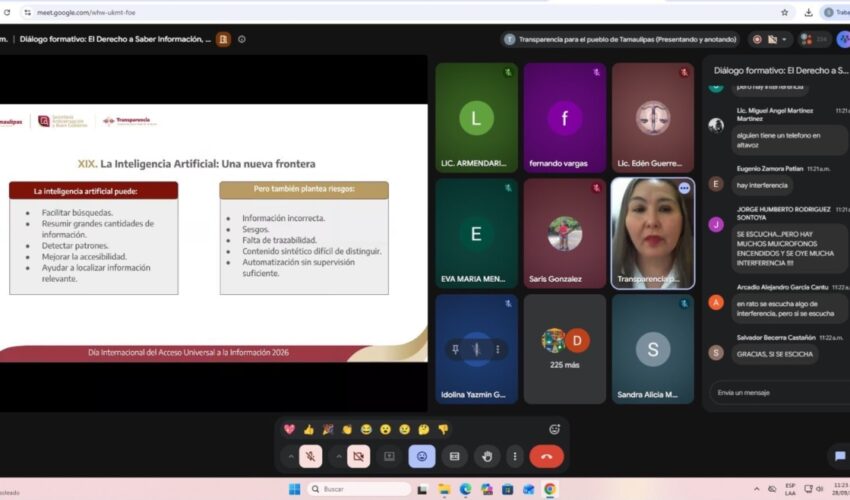Click the presentation slide area

(x=214, y=233)
